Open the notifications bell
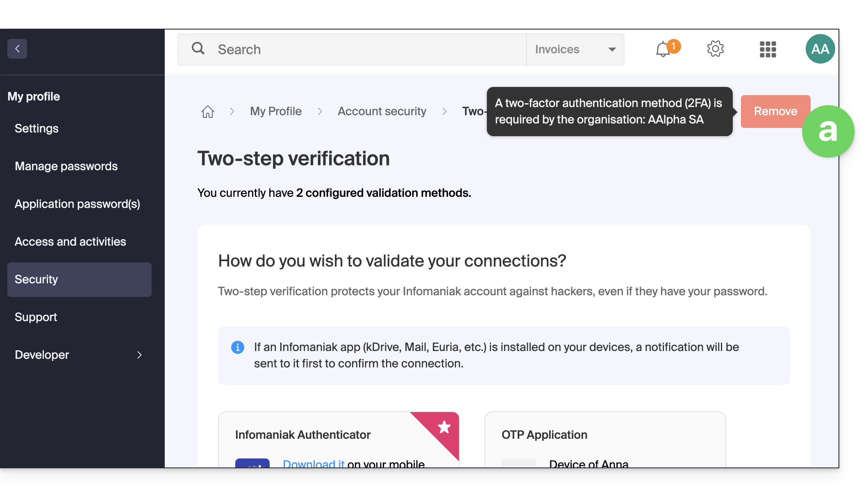The width and height of the screenshot is (868, 497). 663,49
